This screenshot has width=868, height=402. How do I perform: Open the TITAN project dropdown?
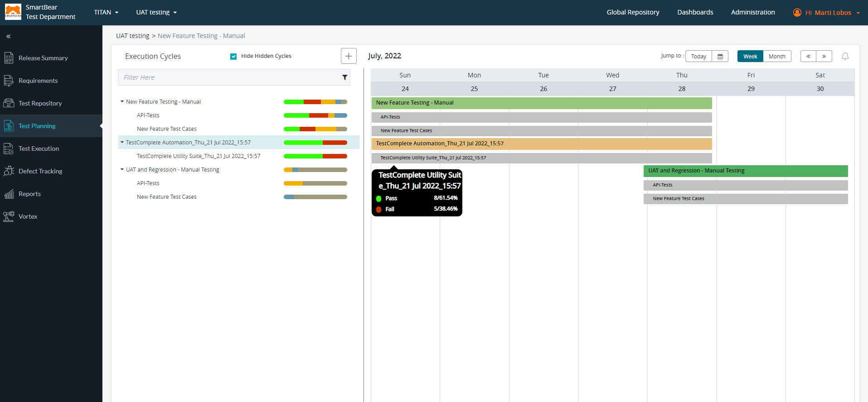tap(106, 12)
